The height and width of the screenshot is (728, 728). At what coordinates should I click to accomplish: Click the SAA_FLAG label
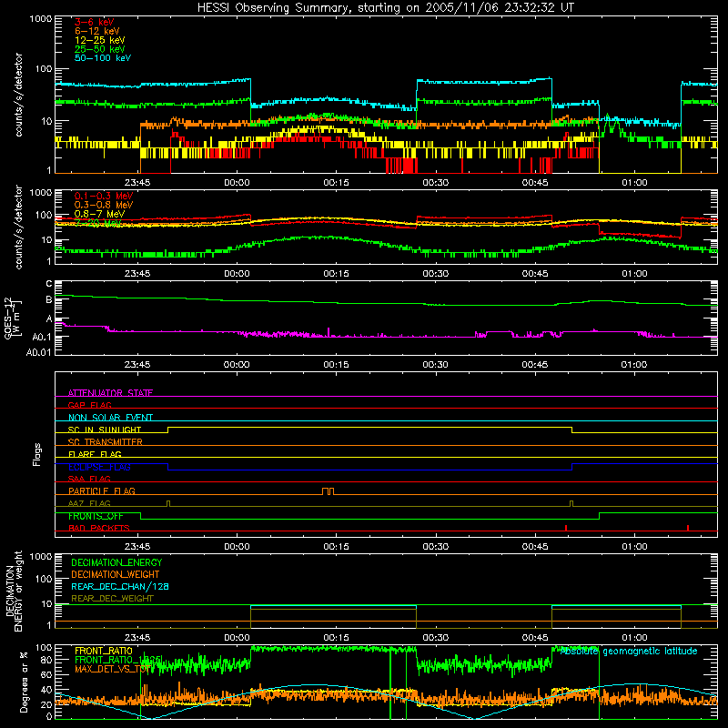[x=89, y=479]
